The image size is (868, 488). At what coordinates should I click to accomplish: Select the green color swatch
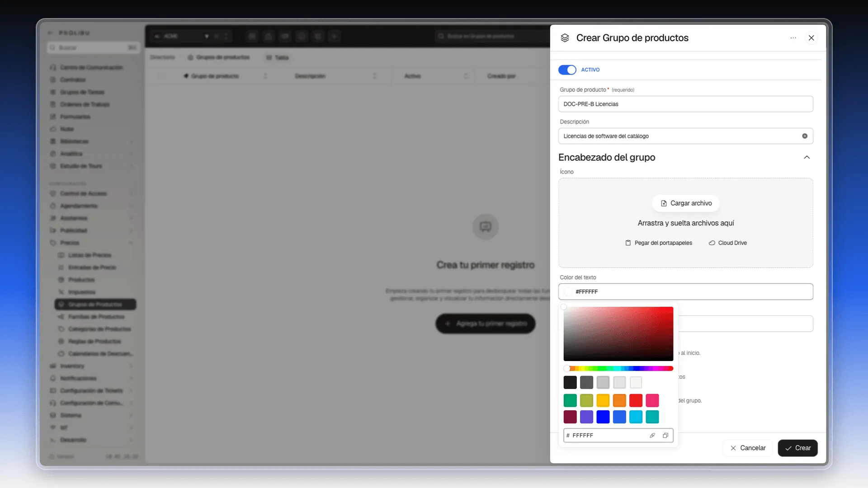[x=570, y=400]
